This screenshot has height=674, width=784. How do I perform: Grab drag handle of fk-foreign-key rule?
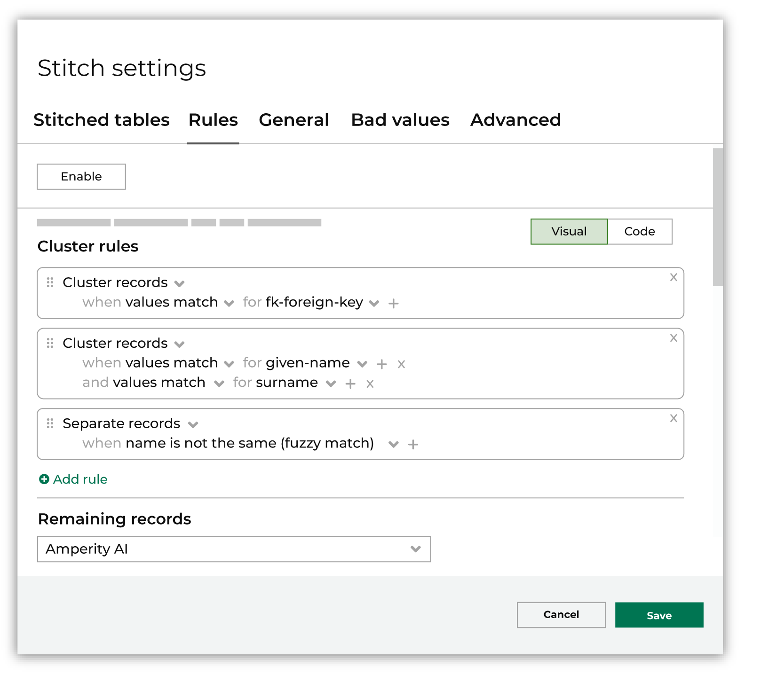(x=50, y=282)
